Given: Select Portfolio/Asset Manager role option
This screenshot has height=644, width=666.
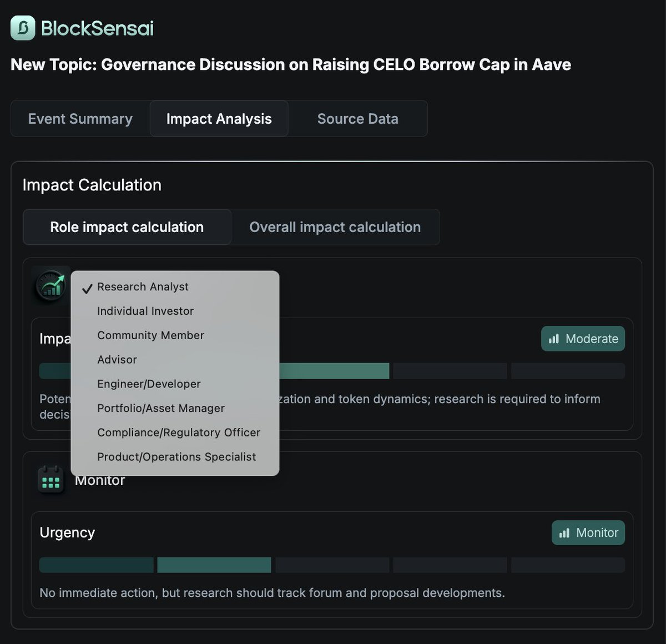Looking at the screenshot, I should (175, 408).
